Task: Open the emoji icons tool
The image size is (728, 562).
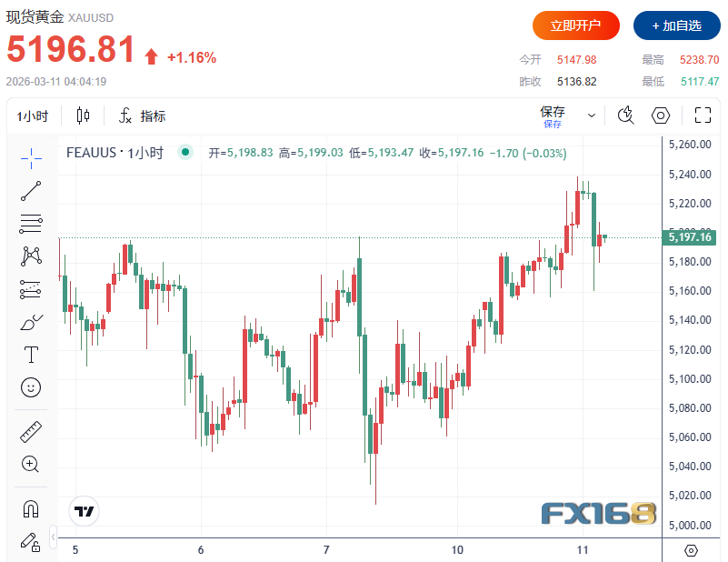Action: [31, 387]
